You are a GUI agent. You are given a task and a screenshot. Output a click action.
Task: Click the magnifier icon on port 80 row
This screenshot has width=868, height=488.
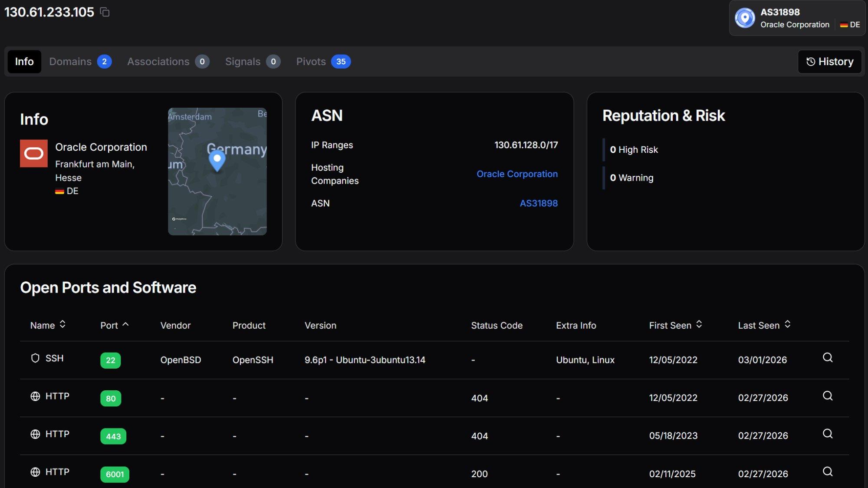coord(827,396)
